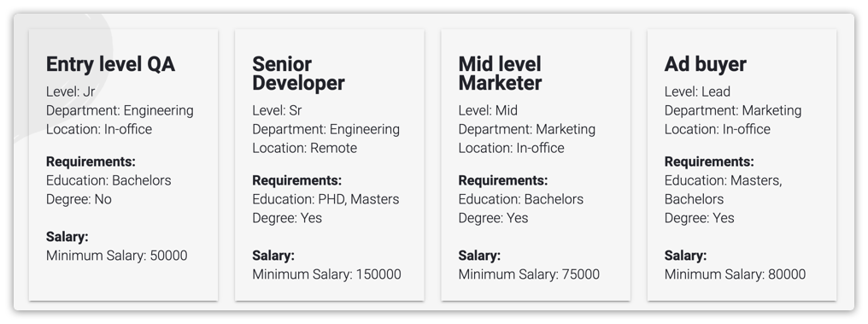The width and height of the screenshot is (868, 324).
Task: Select Department: Engineering under Entry level QA
Action: click(x=120, y=110)
